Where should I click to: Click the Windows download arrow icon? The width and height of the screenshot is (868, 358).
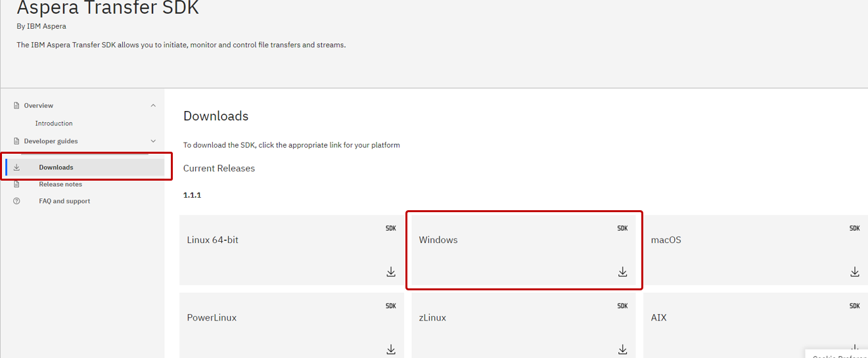623,272
